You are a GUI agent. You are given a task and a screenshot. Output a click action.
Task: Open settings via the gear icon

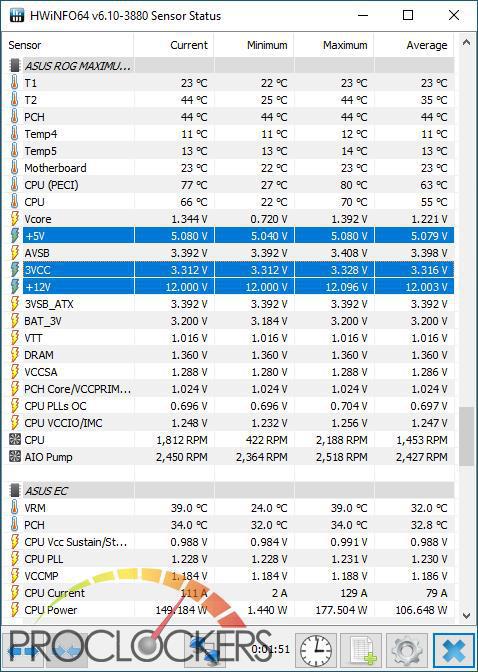(407, 651)
